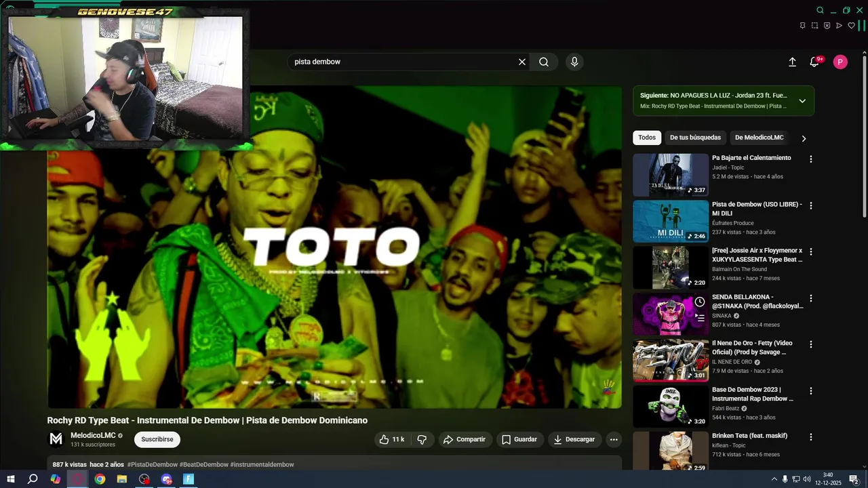Select the De tus búsquedas filter chip
Viewport: 868px width, 488px height.
point(695,138)
